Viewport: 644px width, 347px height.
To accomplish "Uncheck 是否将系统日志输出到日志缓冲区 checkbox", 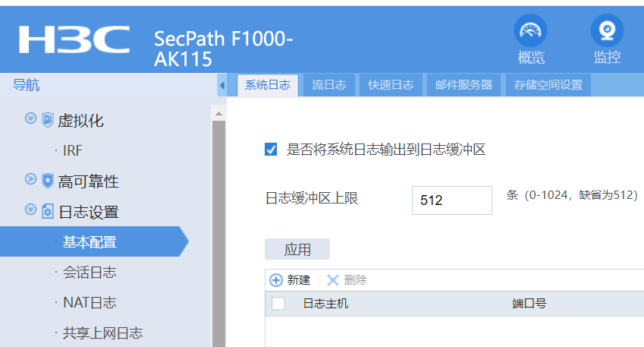I will coord(271,150).
